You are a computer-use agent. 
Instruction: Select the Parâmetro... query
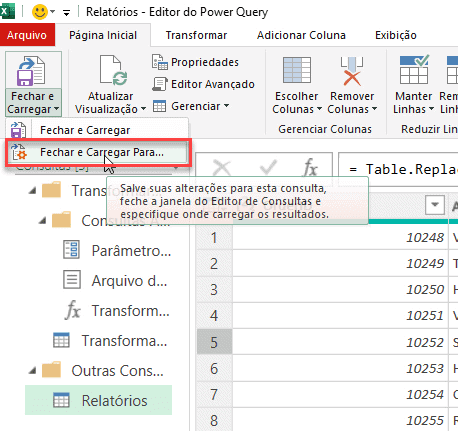click(x=131, y=251)
